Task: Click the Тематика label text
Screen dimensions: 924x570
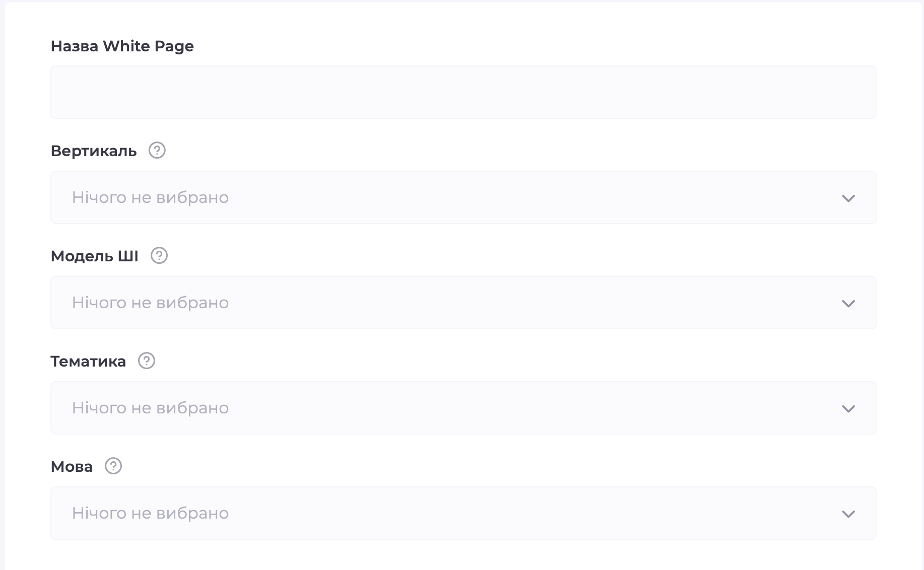Action: click(88, 362)
